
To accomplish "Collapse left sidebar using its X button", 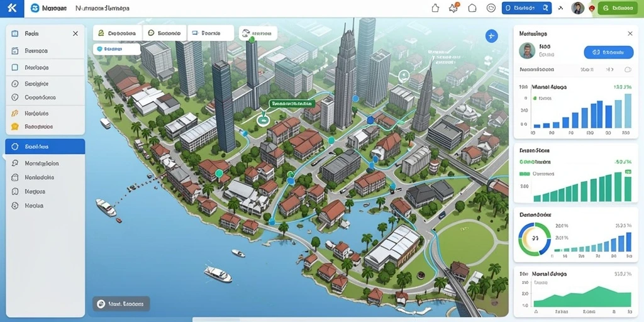I will pyautogui.click(x=75, y=34).
